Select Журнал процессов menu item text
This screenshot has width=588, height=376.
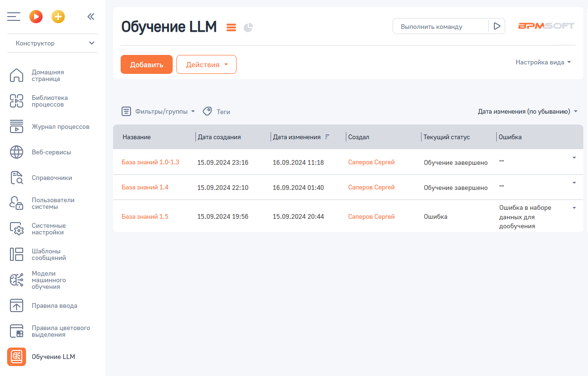tap(61, 126)
